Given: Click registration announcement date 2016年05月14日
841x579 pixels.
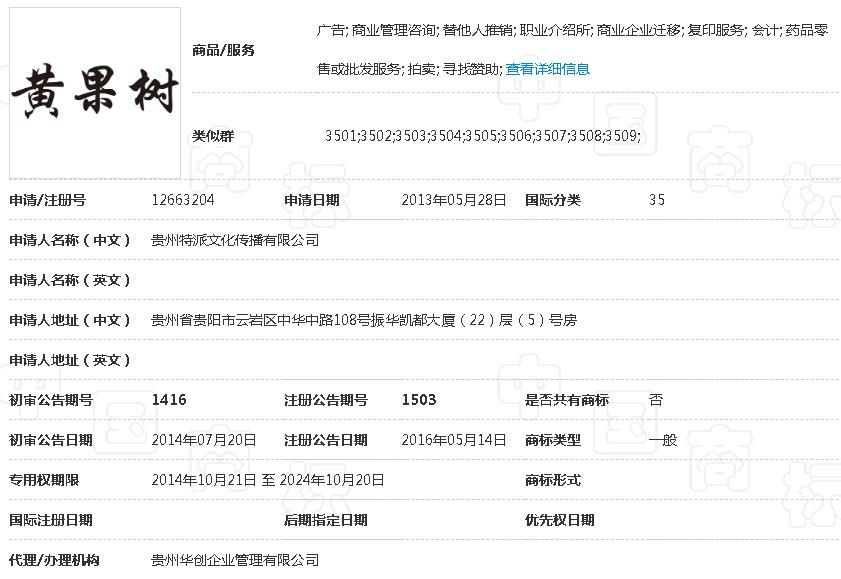Looking at the screenshot, I should [x=454, y=440].
